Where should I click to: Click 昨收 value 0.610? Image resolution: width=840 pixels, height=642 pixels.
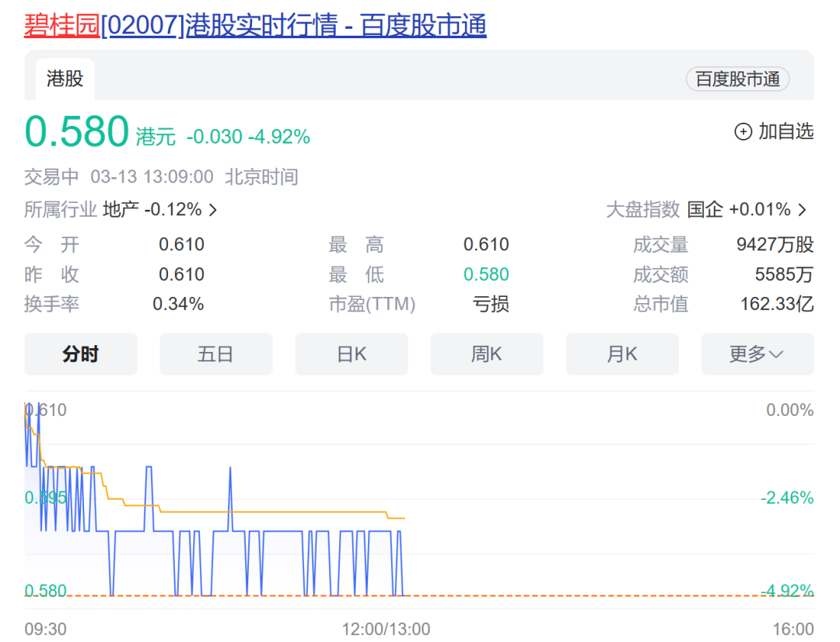coord(181,274)
